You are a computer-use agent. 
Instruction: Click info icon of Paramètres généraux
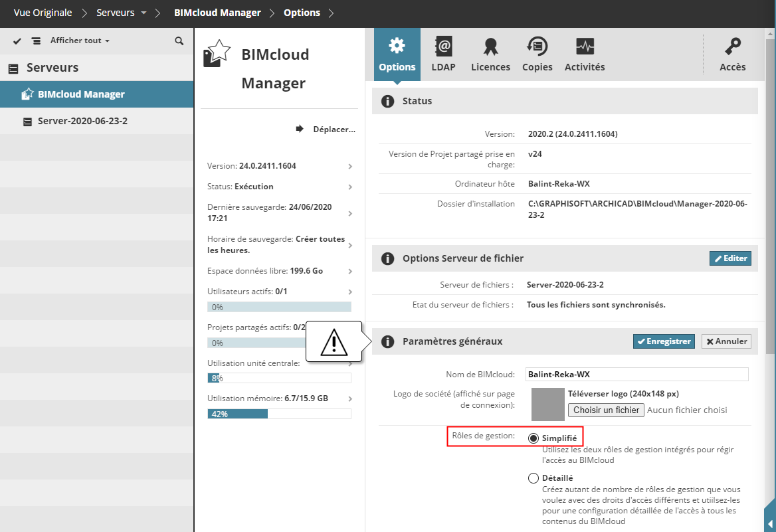387,341
